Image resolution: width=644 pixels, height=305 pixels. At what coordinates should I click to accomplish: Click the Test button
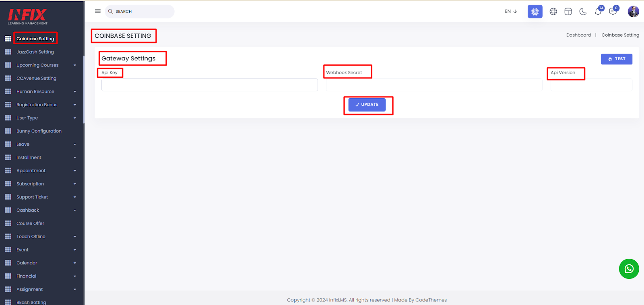click(x=617, y=59)
